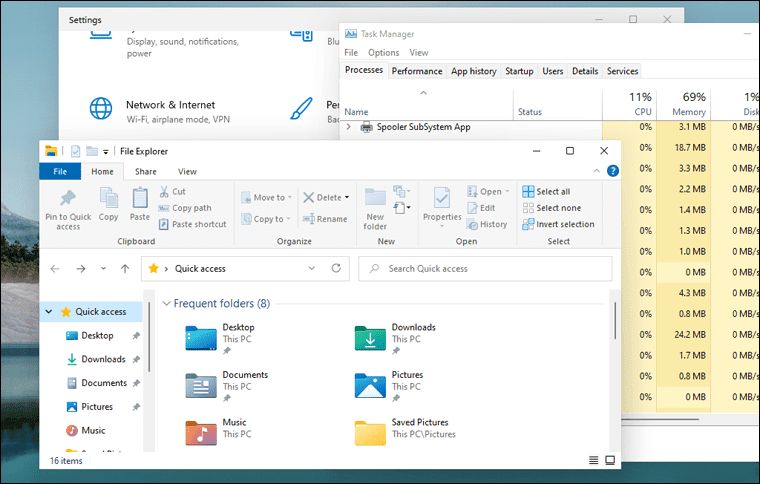Viewport: 760px width, 484px height.
Task: Click the Up one level arrow
Action: pos(125,268)
